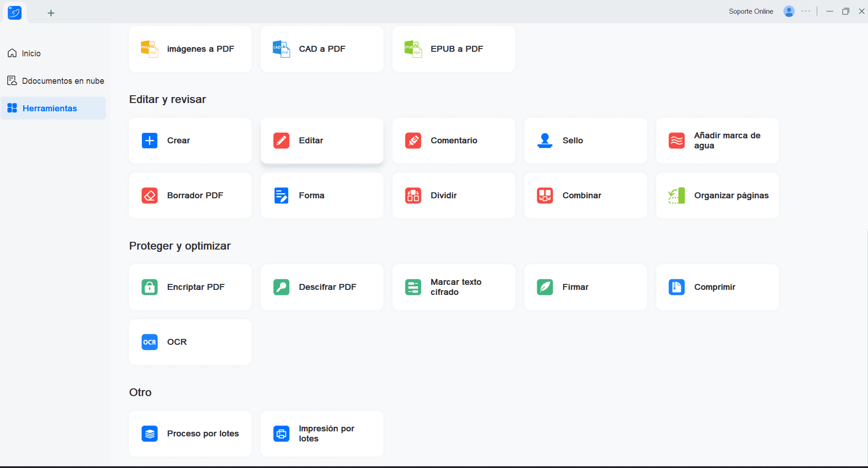This screenshot has height=468, width=868.
Task: Open the Descifrar PDF key icon
Action: point(281,287)
